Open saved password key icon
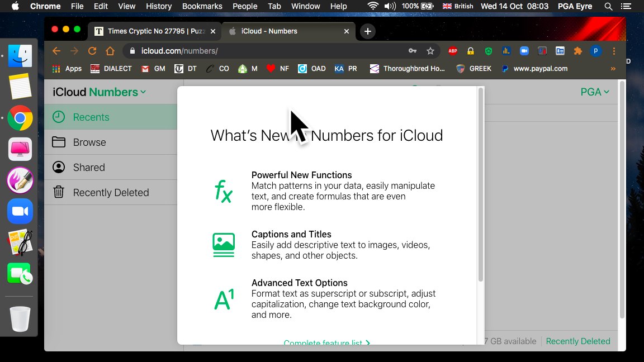The image size is (644, 362). (413, 51)
